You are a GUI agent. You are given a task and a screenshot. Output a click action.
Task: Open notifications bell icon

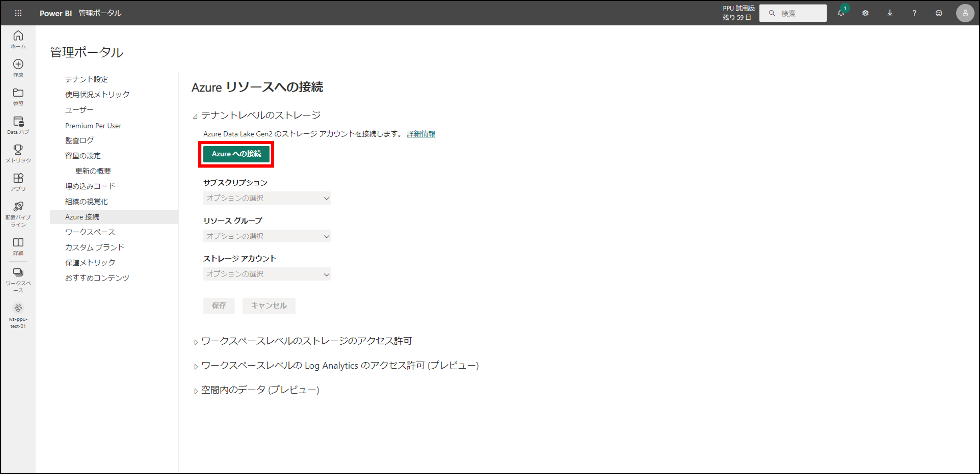(x=841, y=13)
